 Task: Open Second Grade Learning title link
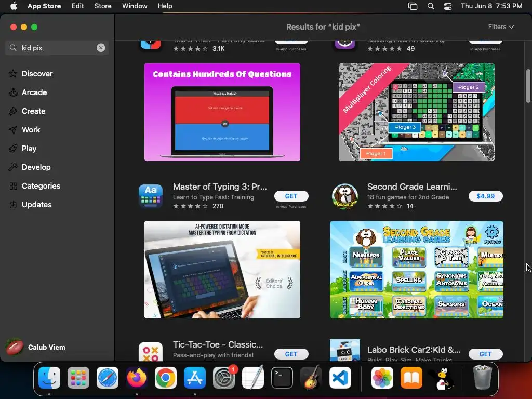[x=412, y=187]
